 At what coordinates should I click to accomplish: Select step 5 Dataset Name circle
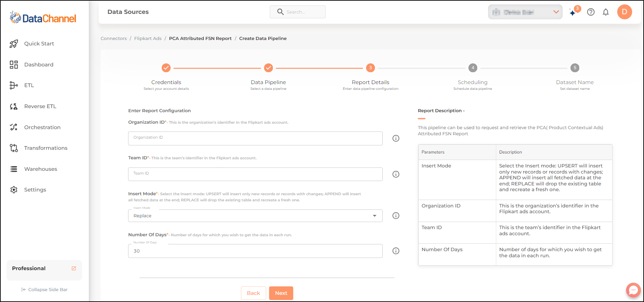pos(575,68)
